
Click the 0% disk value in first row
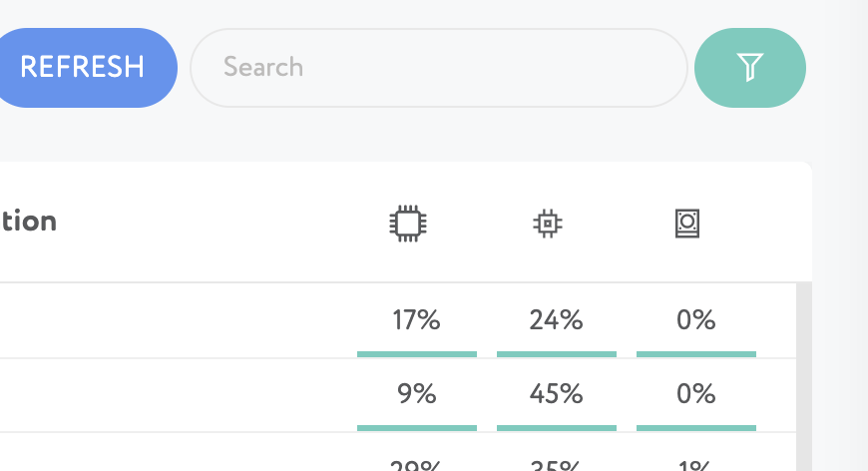click(x=695, y=320)
